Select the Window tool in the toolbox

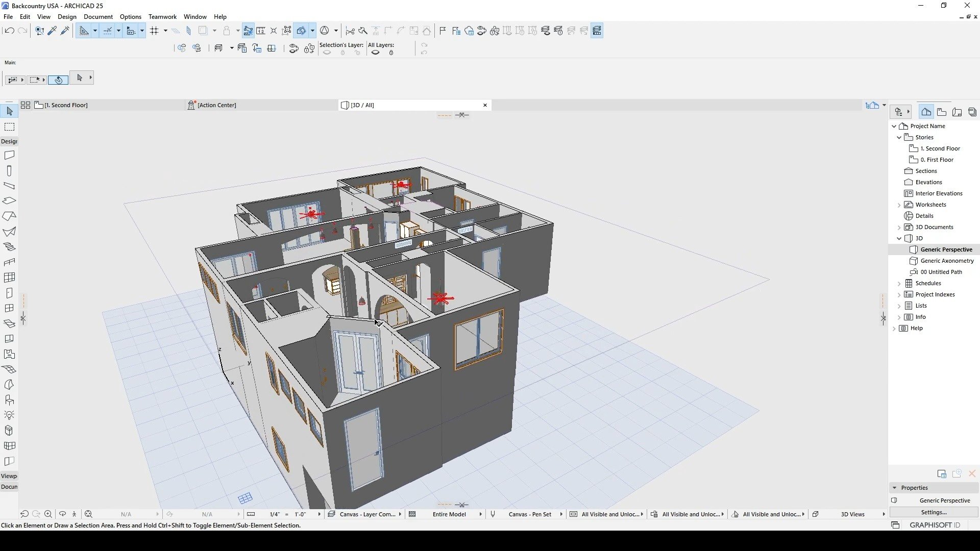9,308
